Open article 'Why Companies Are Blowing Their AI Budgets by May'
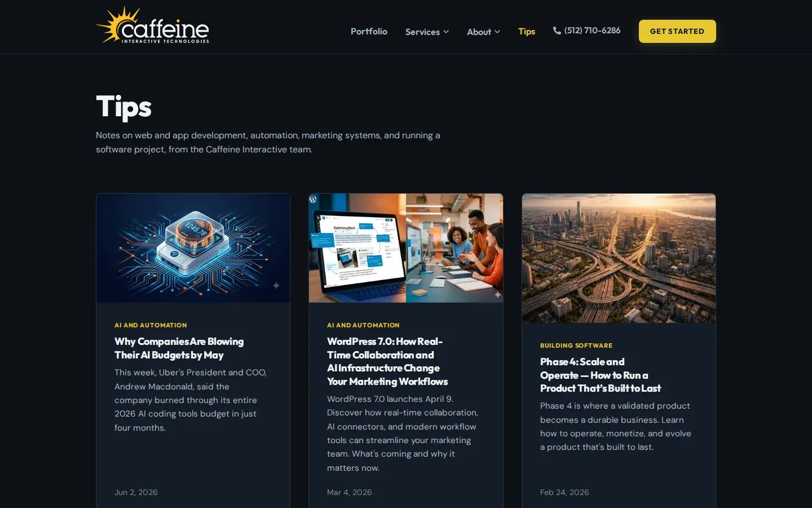The height and width of the screenshot is (508, 812). (179, 348)
